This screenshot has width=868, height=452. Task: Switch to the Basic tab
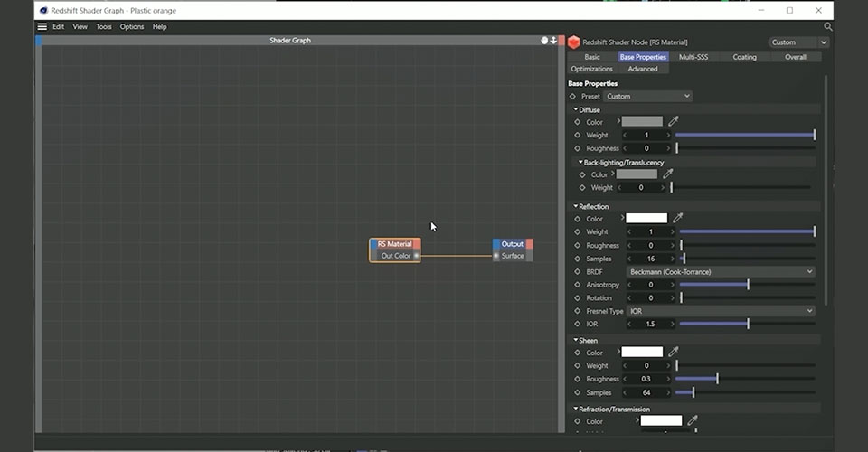591,57
